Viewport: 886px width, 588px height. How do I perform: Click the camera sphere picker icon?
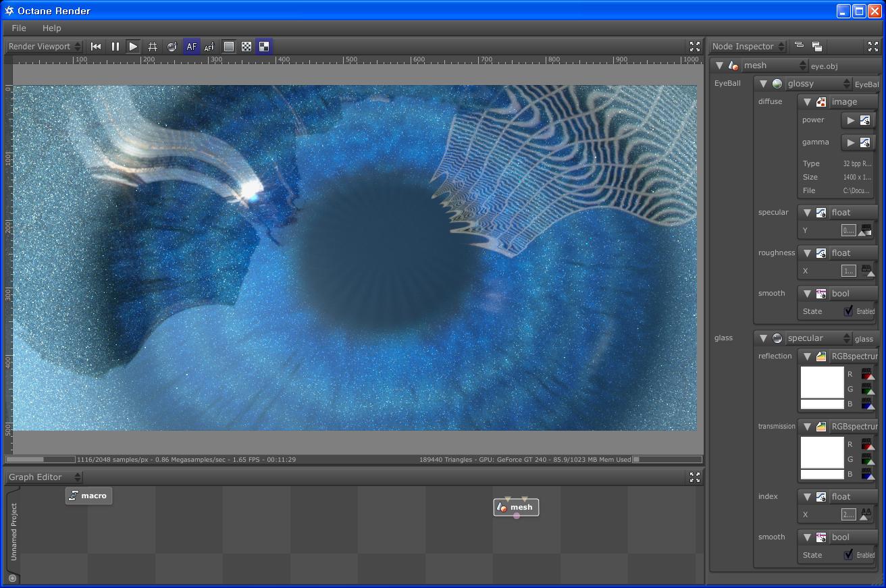172,47
